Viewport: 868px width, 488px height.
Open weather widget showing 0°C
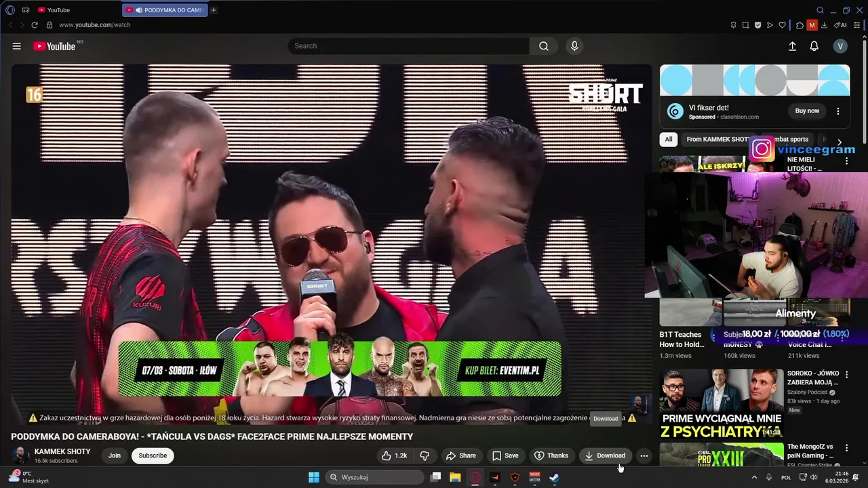click(28, 477)
